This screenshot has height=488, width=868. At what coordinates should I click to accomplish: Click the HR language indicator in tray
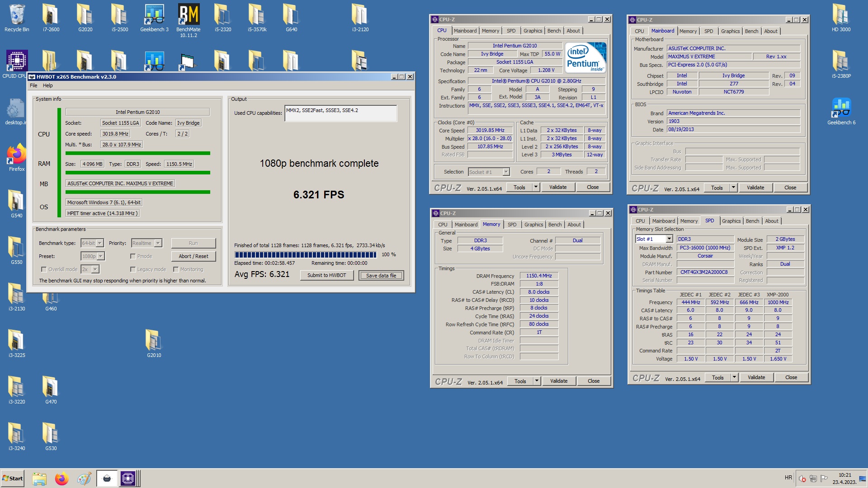[788, 478]
